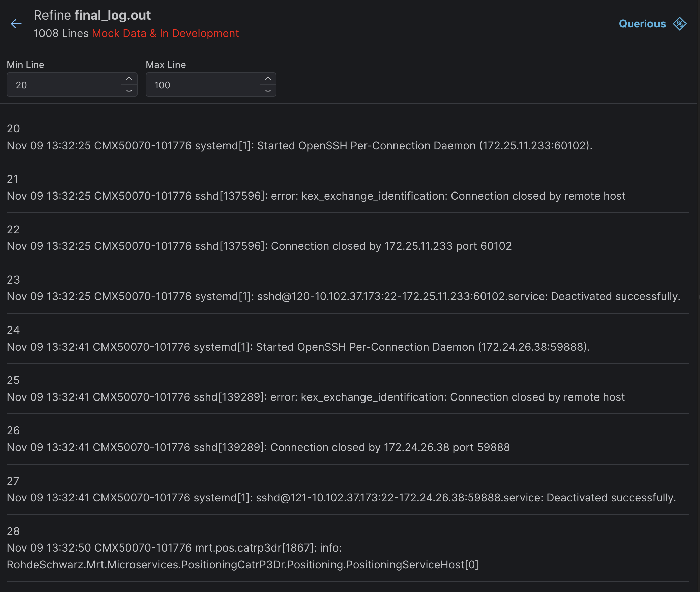700x592 pixels.
Task: Decrement the Min Line value
Action: (x=129, y=91)
